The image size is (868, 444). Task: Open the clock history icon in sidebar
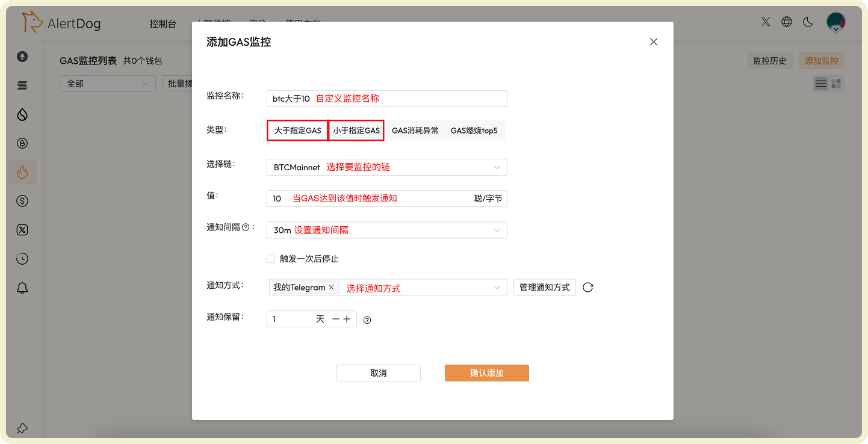(22, 258)
